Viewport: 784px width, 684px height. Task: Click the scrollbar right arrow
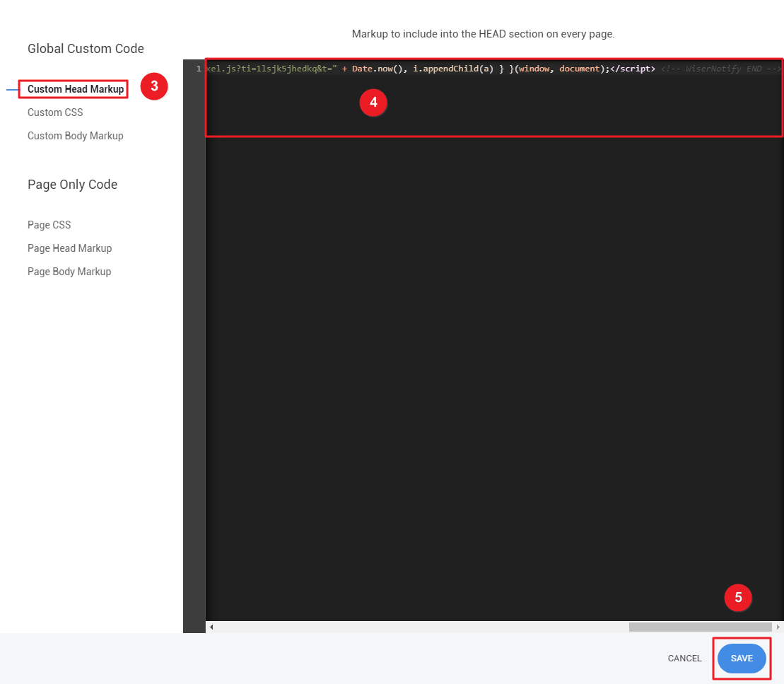[778, 627]
